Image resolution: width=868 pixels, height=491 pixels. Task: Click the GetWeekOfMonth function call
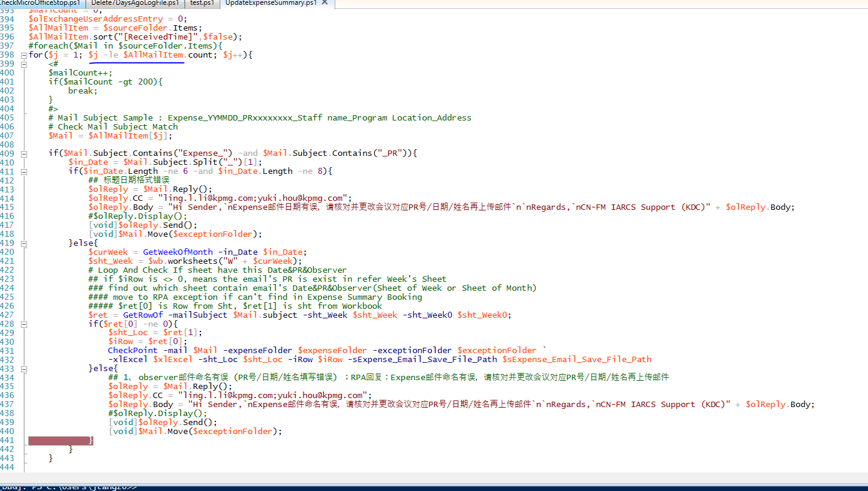[x=178, y=252]
